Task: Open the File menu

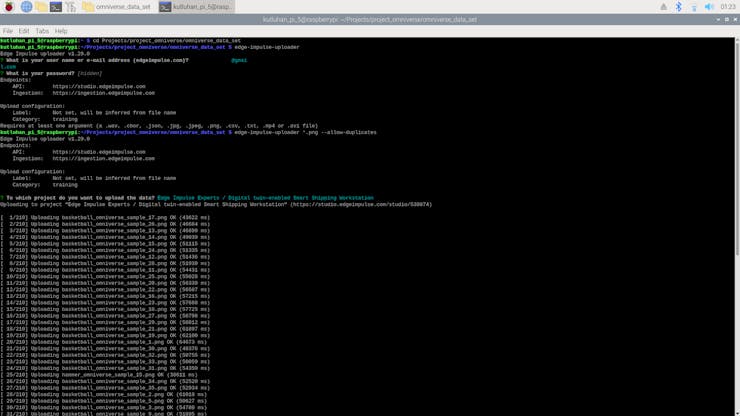Action: pyautogui.click(x=8, y=31)
